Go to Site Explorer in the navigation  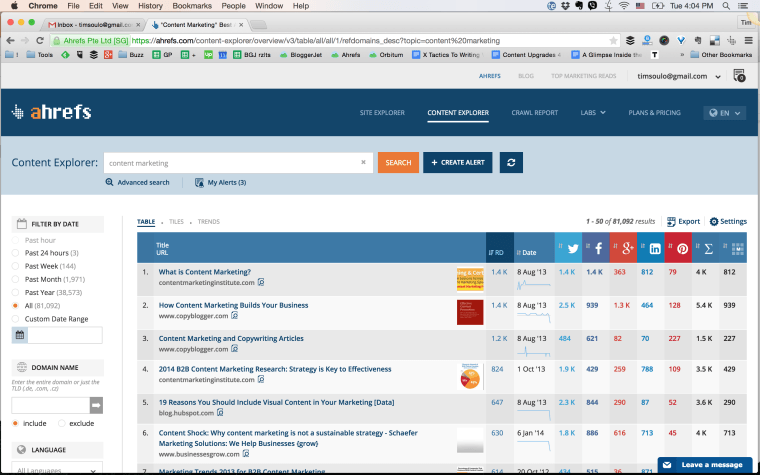click(x=382, y=112)
